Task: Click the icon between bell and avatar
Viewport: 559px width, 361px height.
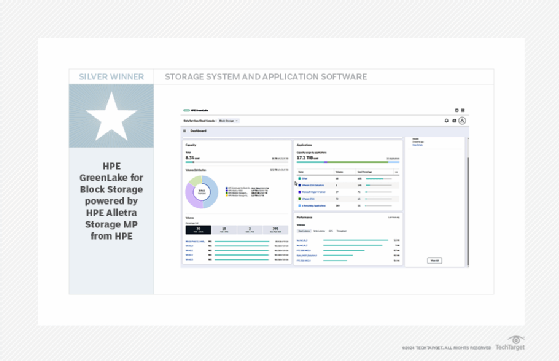Action: point(454,121)
